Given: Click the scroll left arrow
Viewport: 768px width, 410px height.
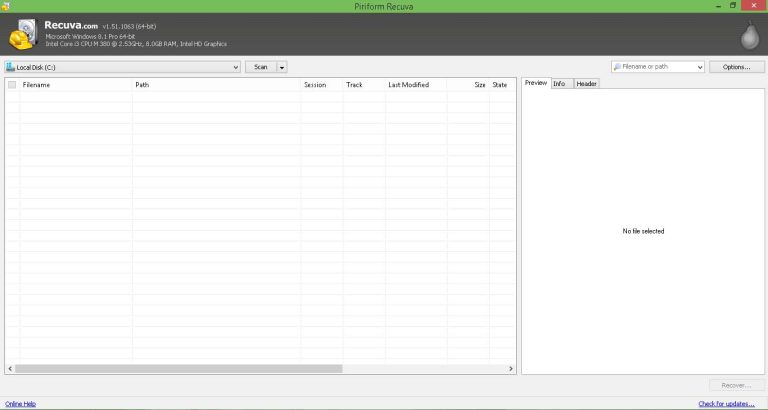Looking at the screenshot, I should point(10,368).
